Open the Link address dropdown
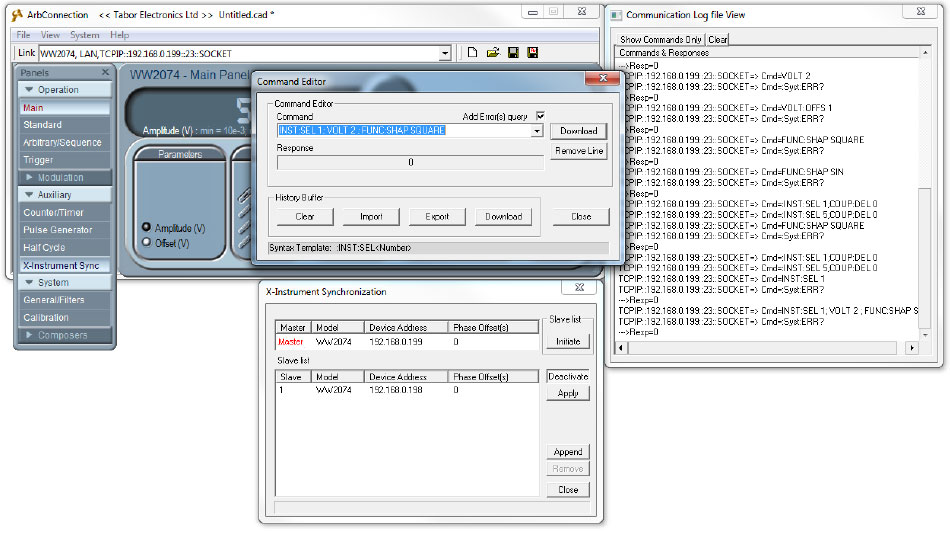Screen dimensions: 950x533 click(x=445, y=53)
